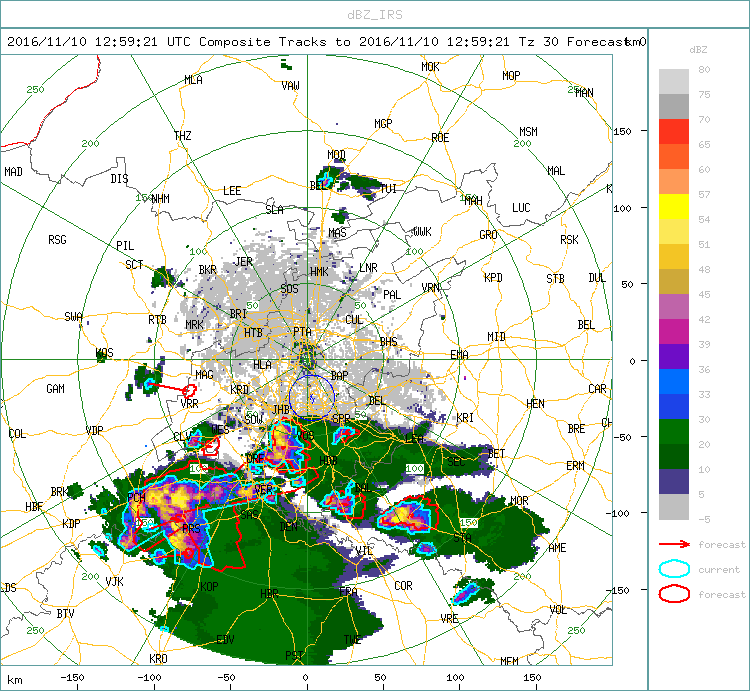Click the STA station label

click(x=463, y=538)
